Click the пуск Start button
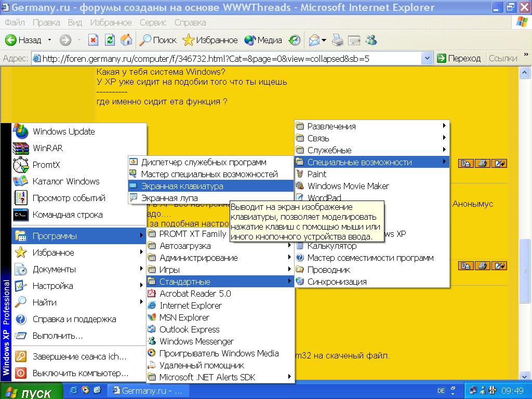 (31, 392)
